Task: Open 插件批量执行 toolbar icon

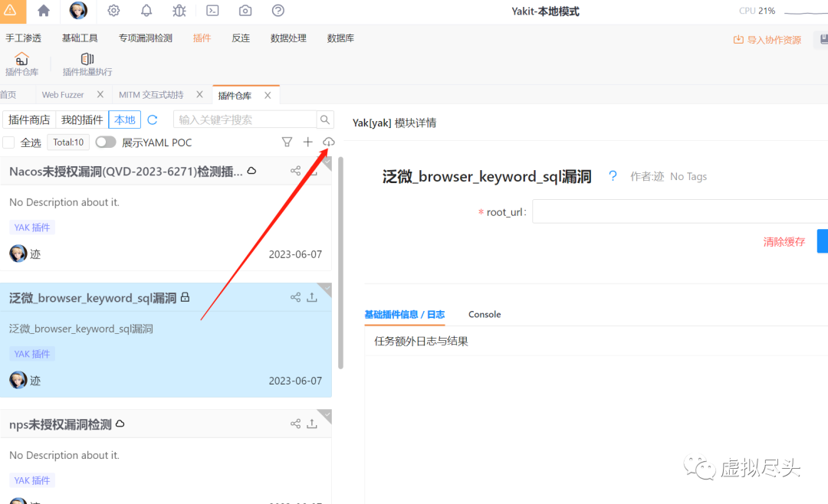Action: click(87, 64)
